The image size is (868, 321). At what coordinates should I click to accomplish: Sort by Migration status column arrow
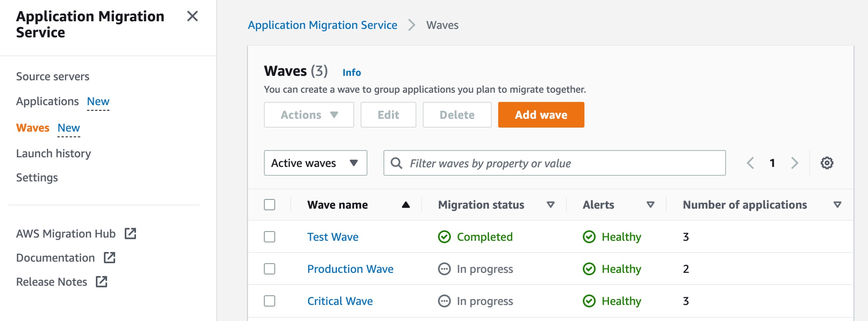pos(551,205)
